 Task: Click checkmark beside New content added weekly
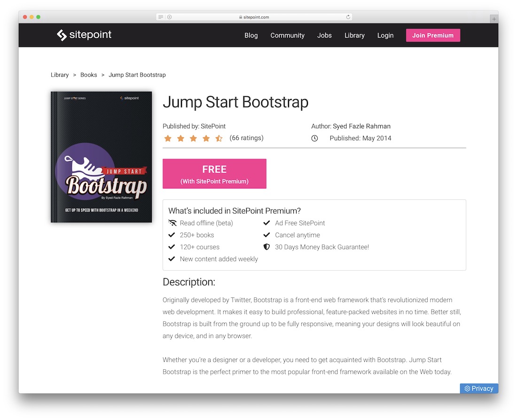(172, 259)
